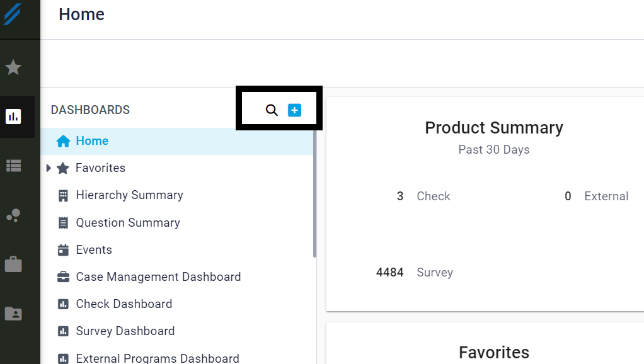The image size is (644, 364).
Task: Select Check Dashboard from the list
Action: tap(124, 304)
